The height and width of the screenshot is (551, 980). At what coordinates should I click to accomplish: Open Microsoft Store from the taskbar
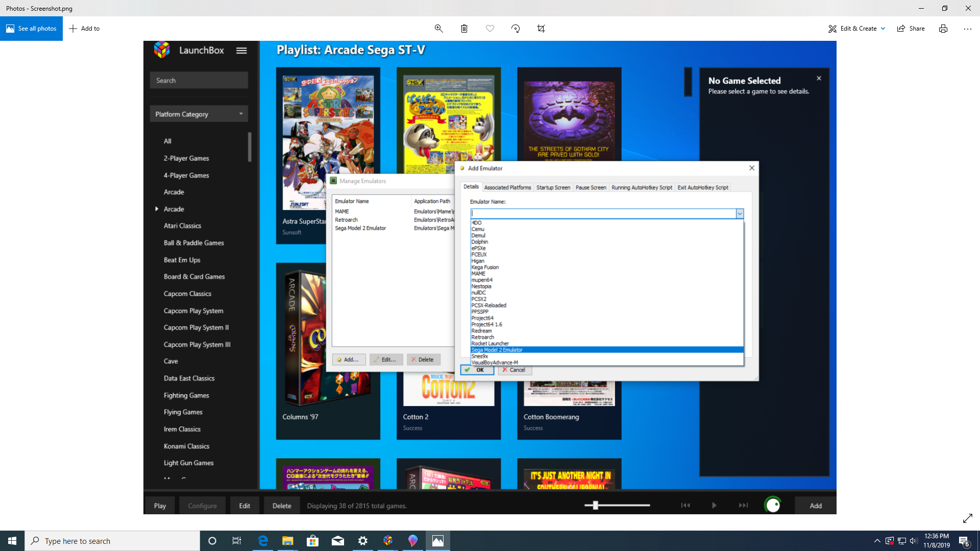coord(312,541)
